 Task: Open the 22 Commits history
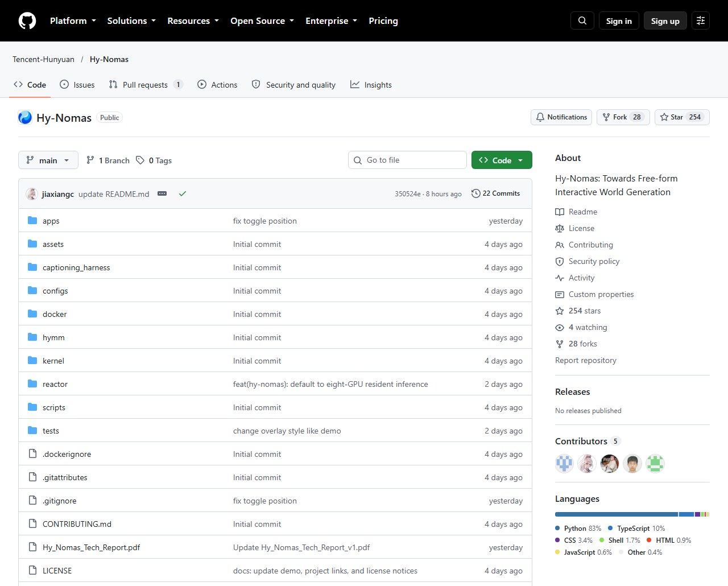tap(496, 193)
